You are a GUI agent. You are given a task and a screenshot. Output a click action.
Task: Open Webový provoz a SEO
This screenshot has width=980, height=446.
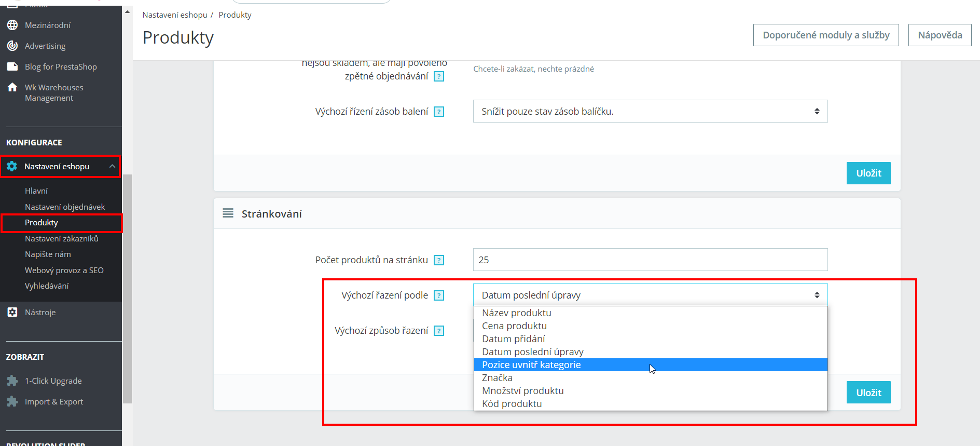(64, 270)
